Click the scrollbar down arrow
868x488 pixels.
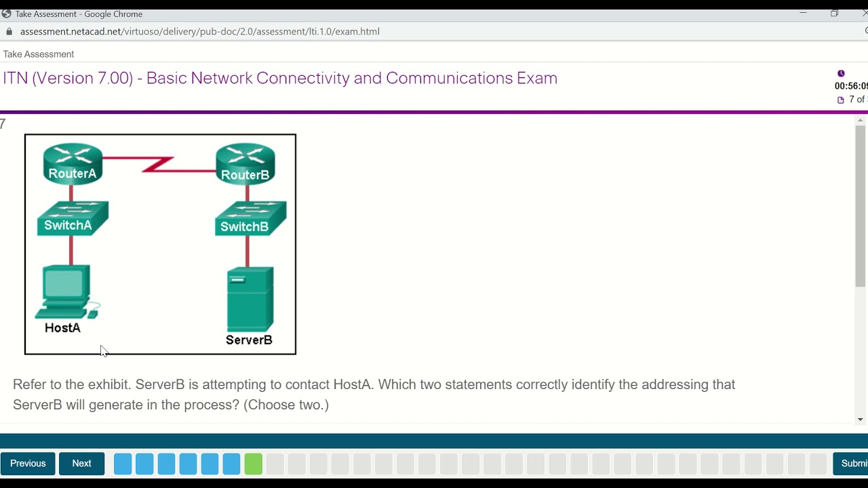(861, 420)
